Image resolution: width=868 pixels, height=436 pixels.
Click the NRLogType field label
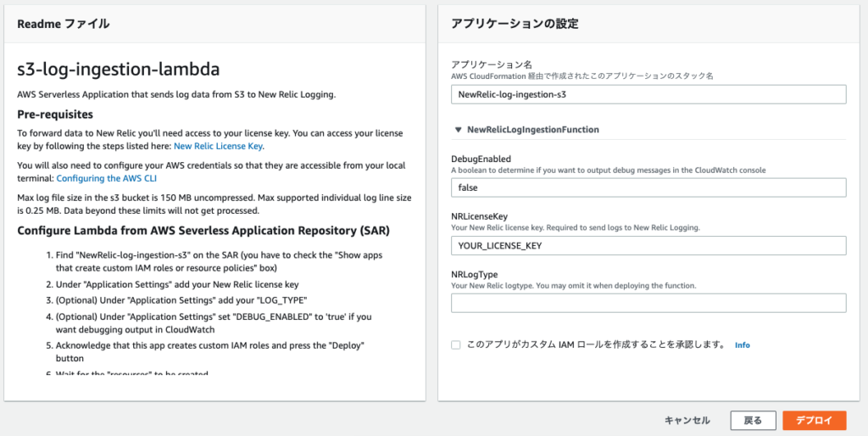(x=475, y=274)
